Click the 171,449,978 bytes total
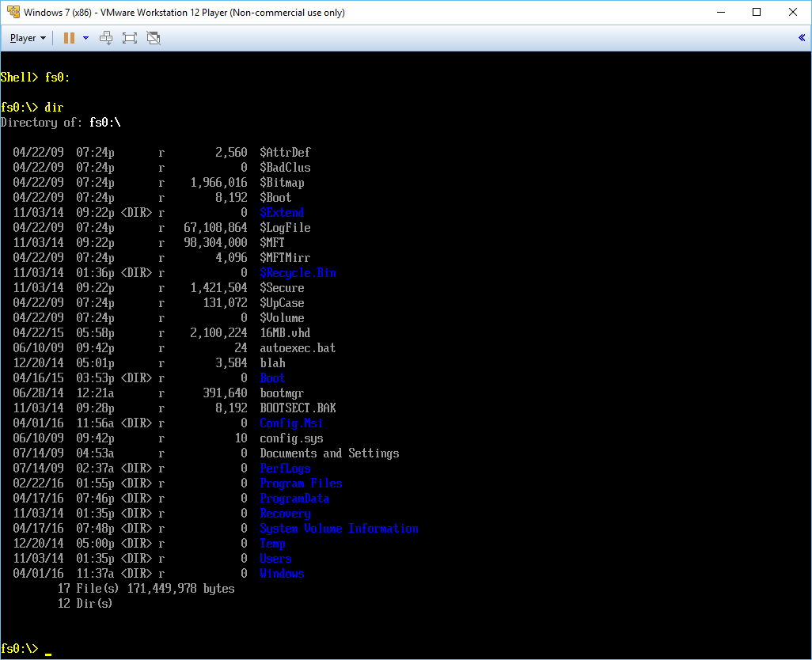 coord(180,588)
